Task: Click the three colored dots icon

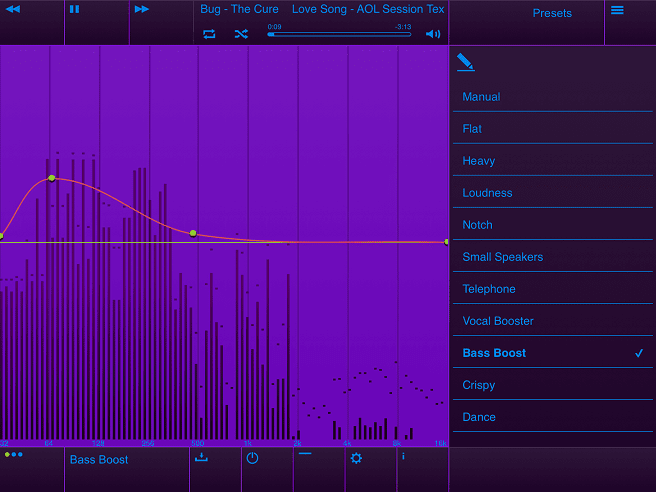Action: pyautogui.click(x=14, y=455)
